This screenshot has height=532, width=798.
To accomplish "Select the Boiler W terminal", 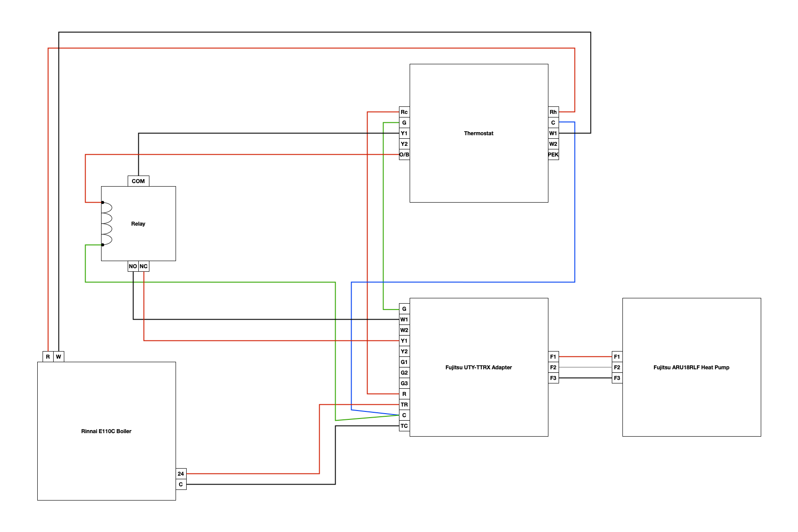I will pyautogui.click(x=59, y=357).
